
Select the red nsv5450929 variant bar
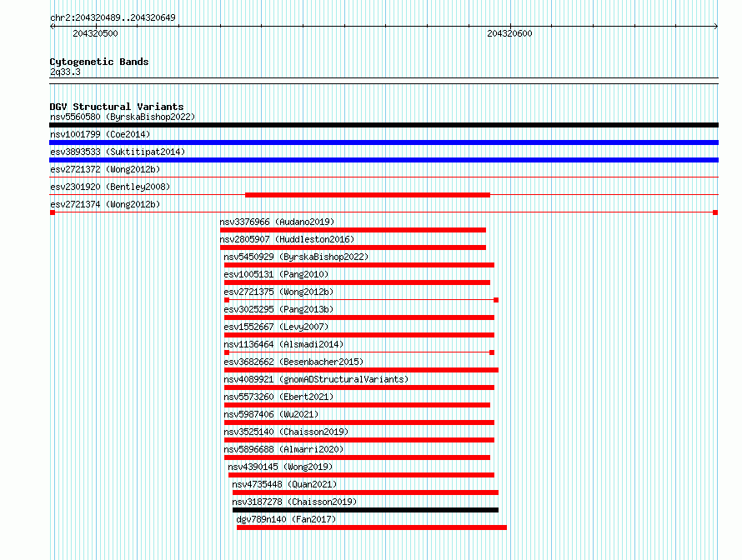tap(359, 265)
